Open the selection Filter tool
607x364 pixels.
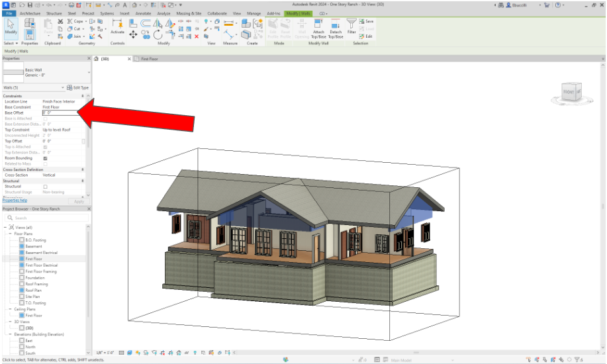[x=351, y=26]
